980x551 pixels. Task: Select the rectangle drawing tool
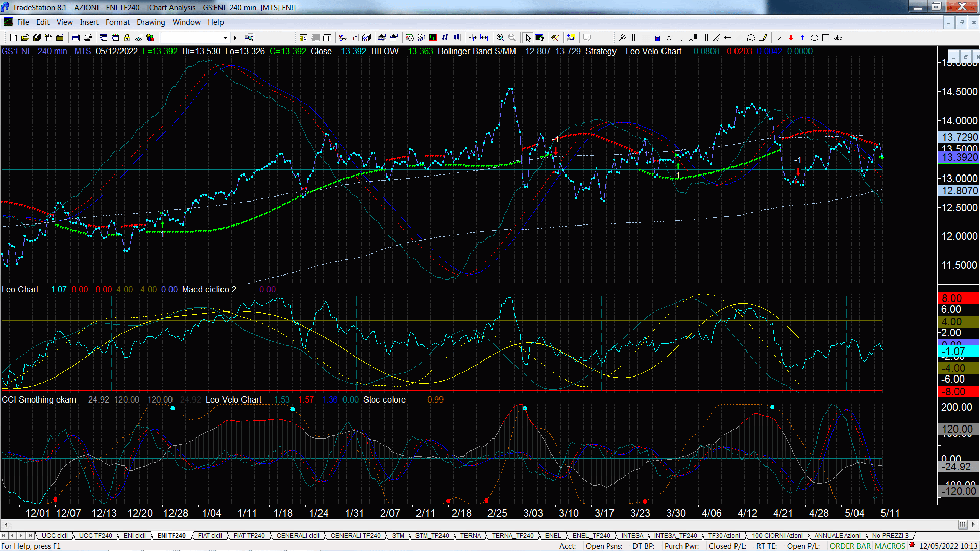point(826,38)
